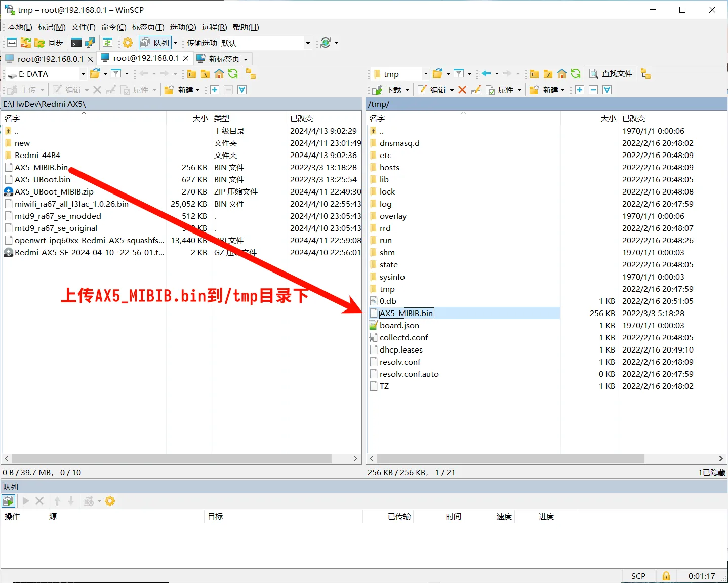The height and width of the screenshot is (583, 728).
Task: Select local folder Redmi_44B4
Action: coord(37,155)
